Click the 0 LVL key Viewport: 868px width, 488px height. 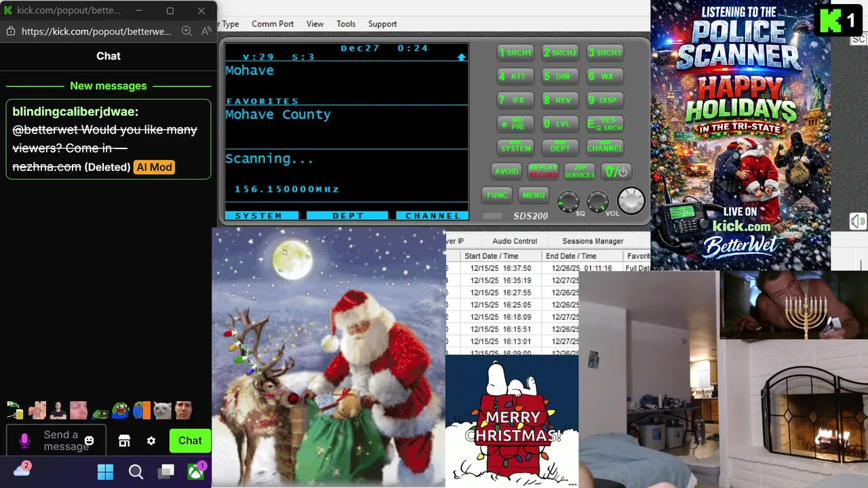coord(560,124)
